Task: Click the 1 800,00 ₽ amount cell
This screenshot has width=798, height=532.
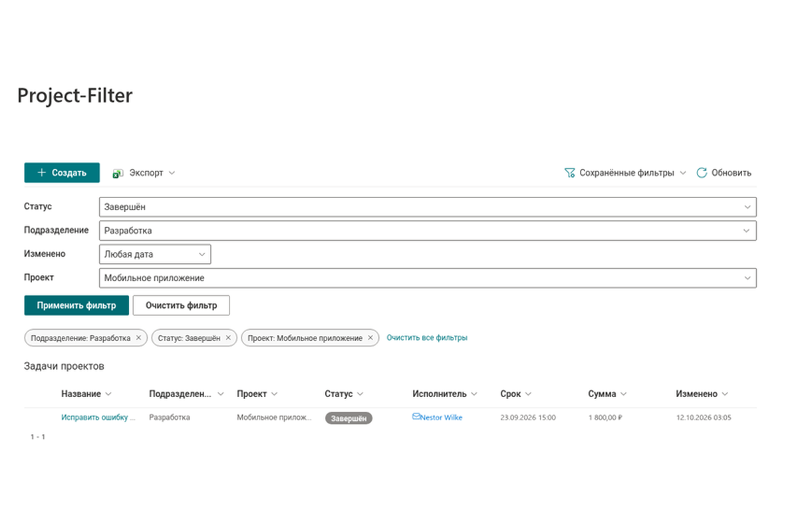Action: [604, 418]
